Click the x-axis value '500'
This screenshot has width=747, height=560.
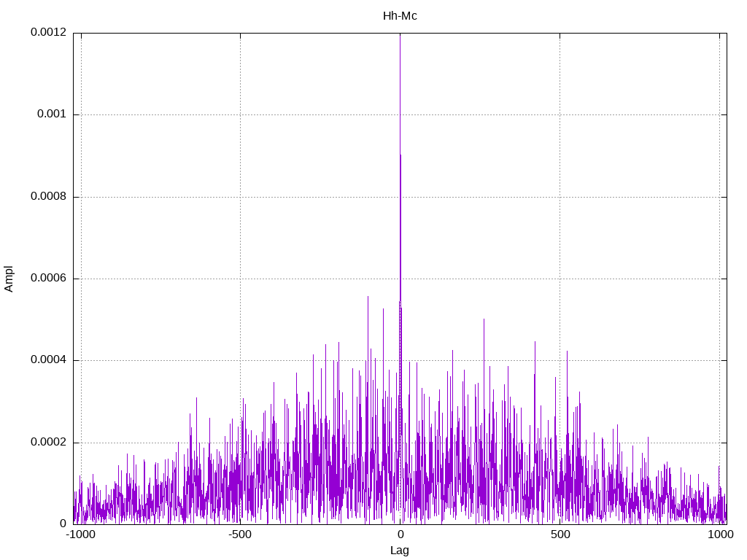(560, 534)
